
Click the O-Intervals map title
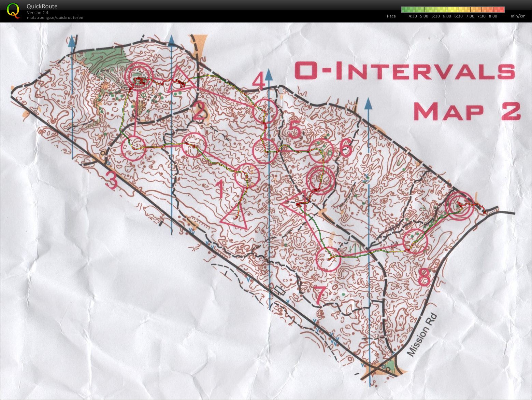click(405, 71)
